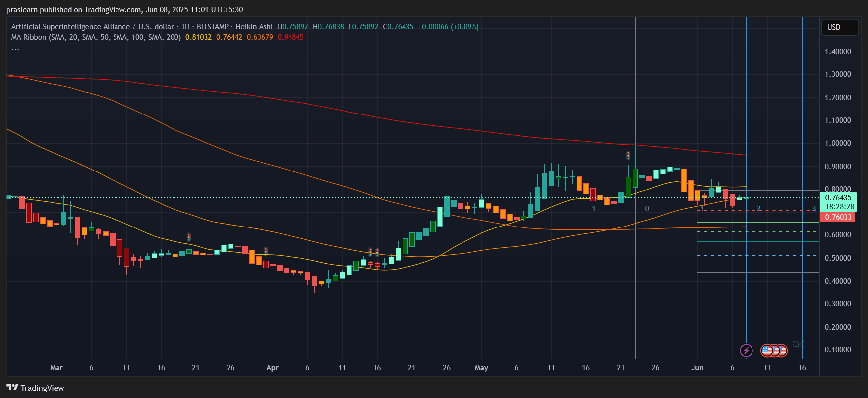
Task: Click the current price label 0.76435
Action: (x=838, y=198)
